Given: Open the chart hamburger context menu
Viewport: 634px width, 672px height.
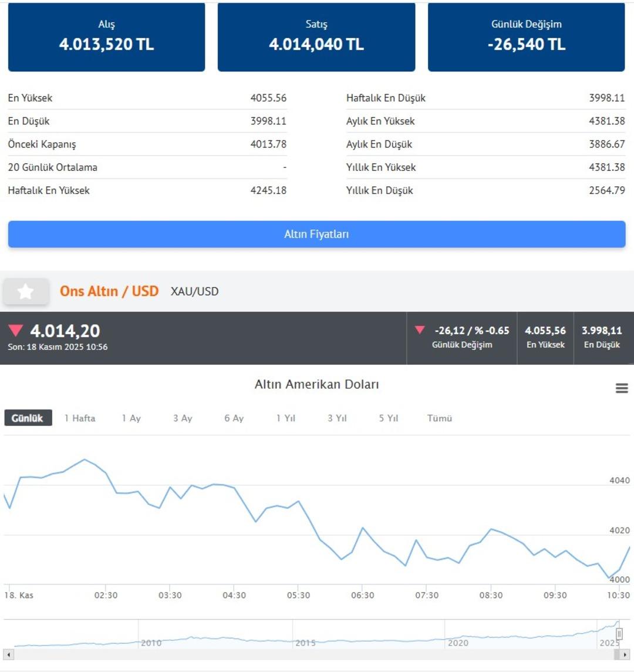Looking at the screenshot, I should point(622,388).
